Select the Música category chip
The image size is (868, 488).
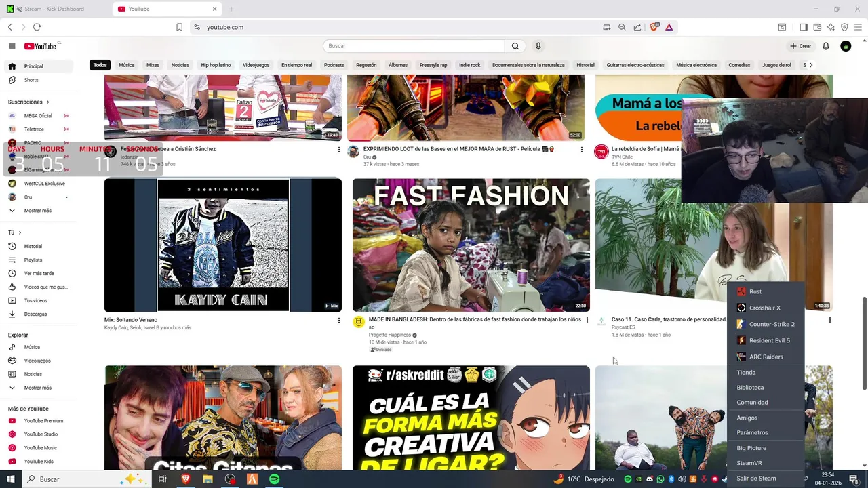tap(127, 65)
